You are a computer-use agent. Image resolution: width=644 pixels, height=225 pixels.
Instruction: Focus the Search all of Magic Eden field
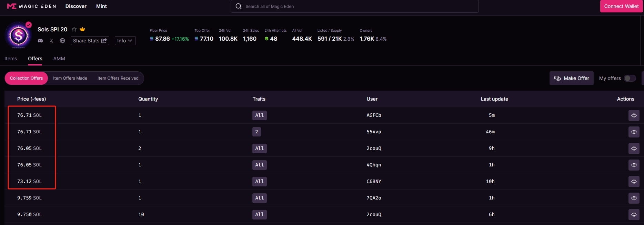pyautogui.click(x=359, y=6)
